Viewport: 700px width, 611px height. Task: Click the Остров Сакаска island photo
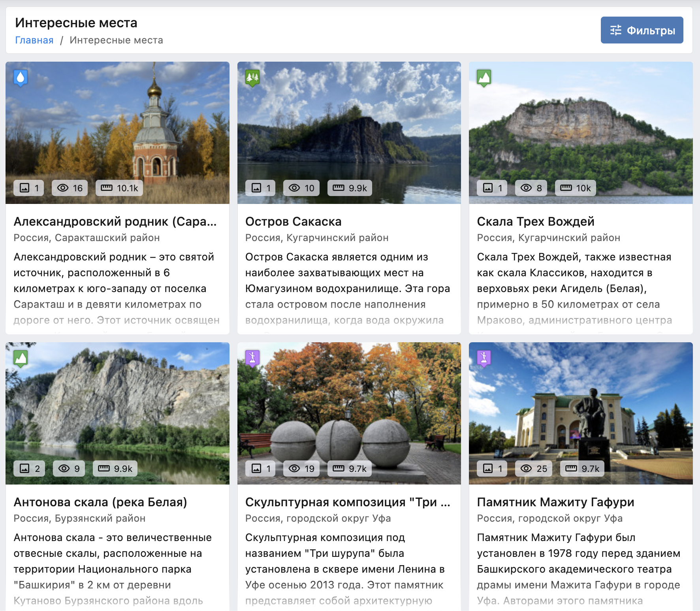coord(349,130)
